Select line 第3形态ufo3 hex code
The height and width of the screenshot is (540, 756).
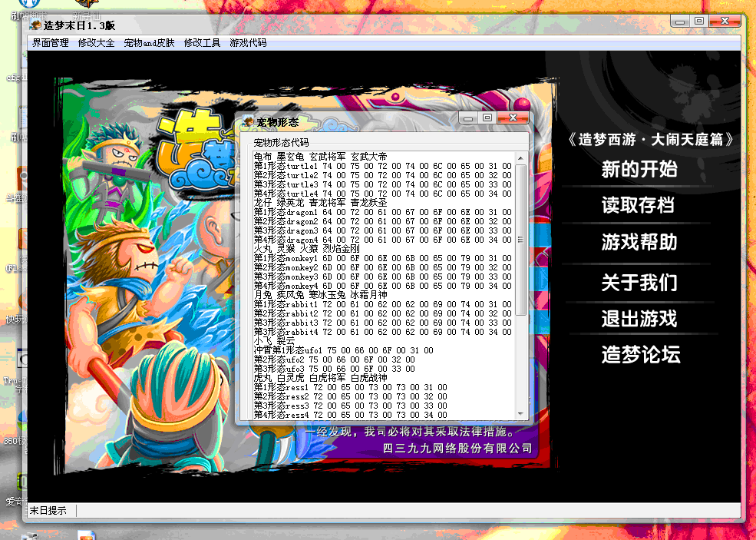[335, 369]
